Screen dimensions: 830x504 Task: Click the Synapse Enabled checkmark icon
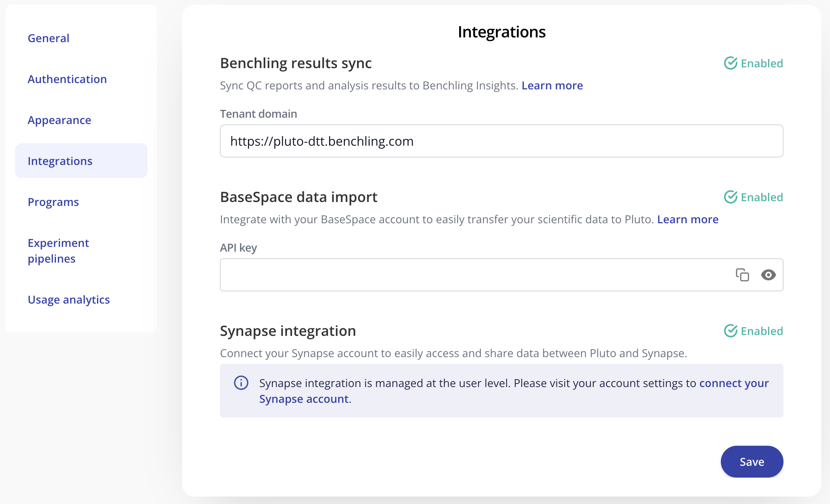click(730, 331)
